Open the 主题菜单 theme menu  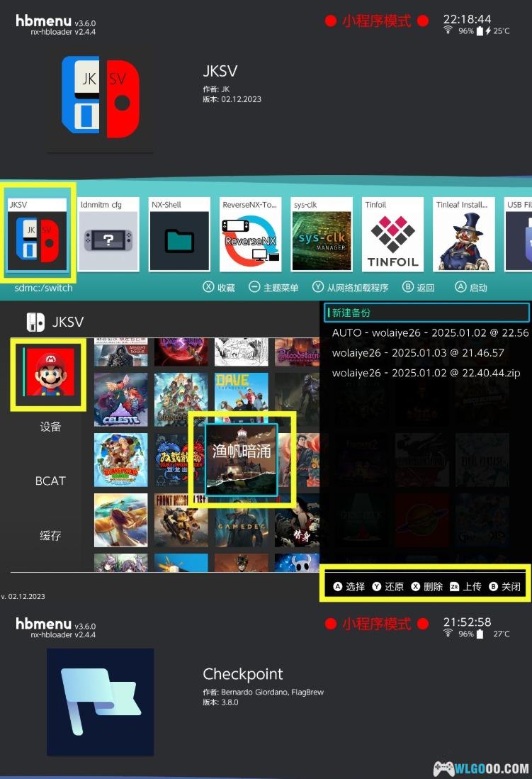click(273, 288)
